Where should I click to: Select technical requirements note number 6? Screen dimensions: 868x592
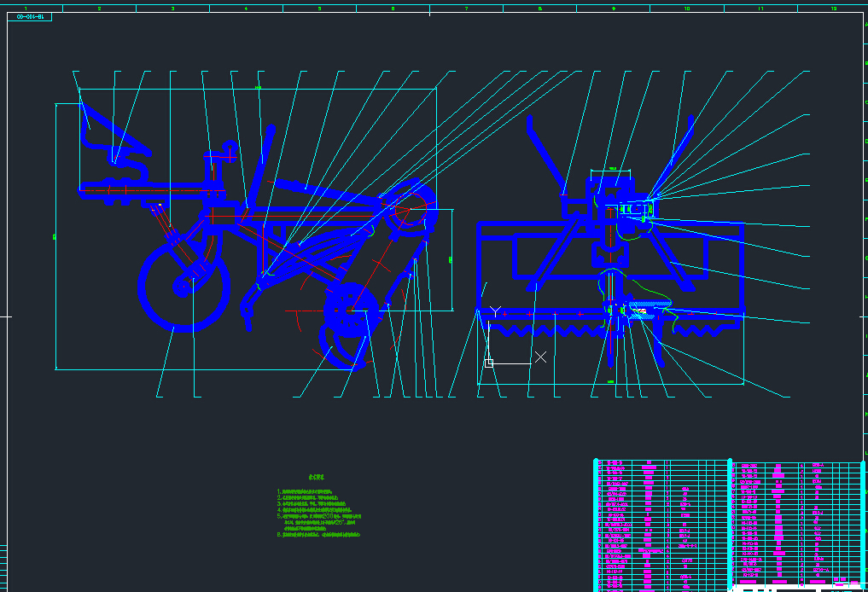tap(318, 535)
